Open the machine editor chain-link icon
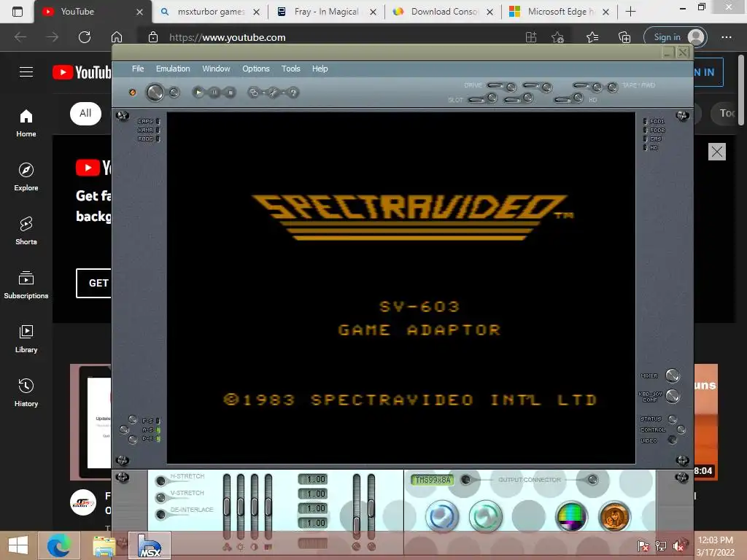Viewport: 747px width, 560px height. [x=254, y=93]
